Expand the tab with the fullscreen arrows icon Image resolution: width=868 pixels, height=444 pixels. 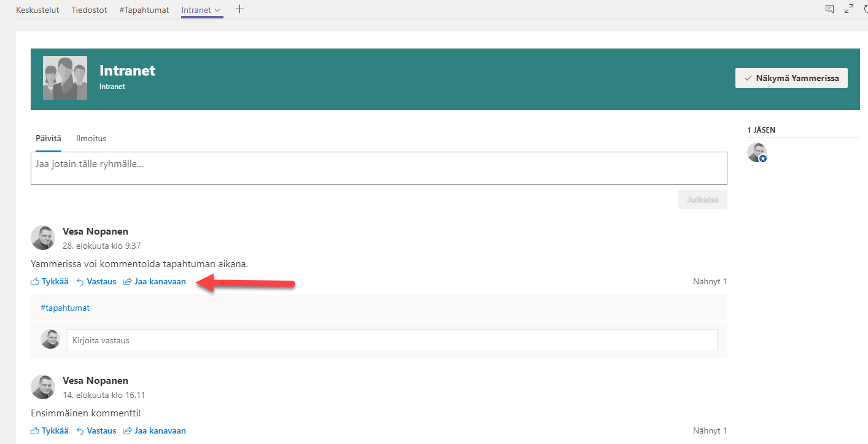849,9
